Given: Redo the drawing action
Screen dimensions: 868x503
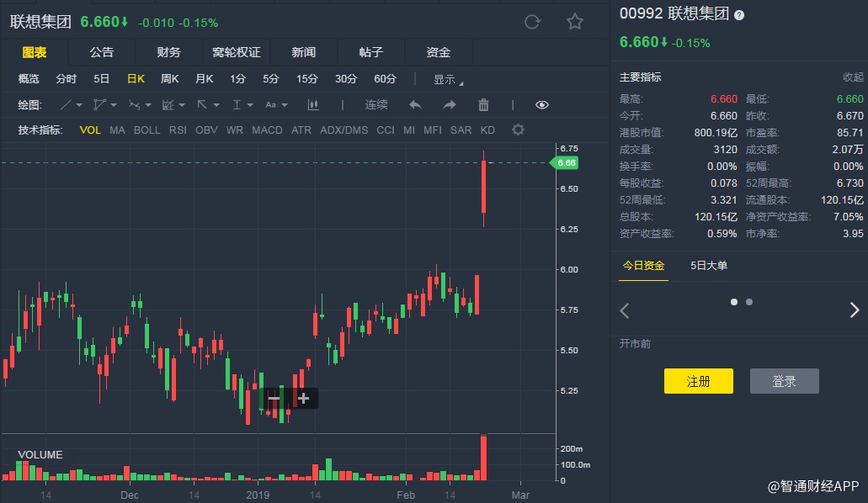Looking at the screenshot, I should coord(450,104).
